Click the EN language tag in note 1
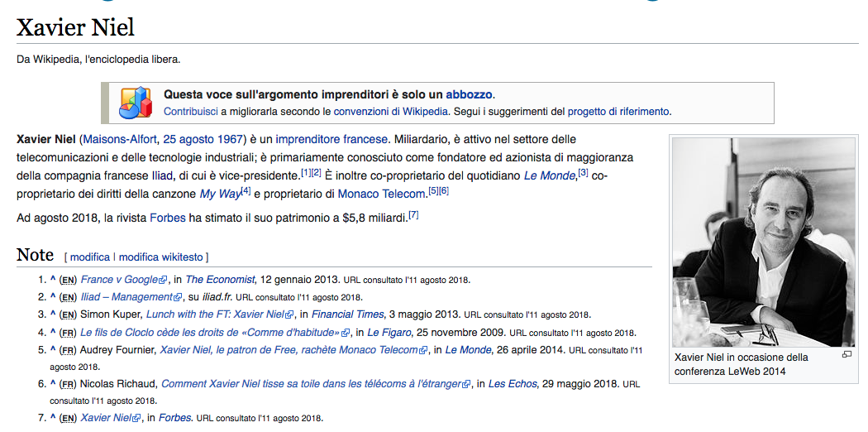The width and height of the screenshot is (868, 432). 68,281
